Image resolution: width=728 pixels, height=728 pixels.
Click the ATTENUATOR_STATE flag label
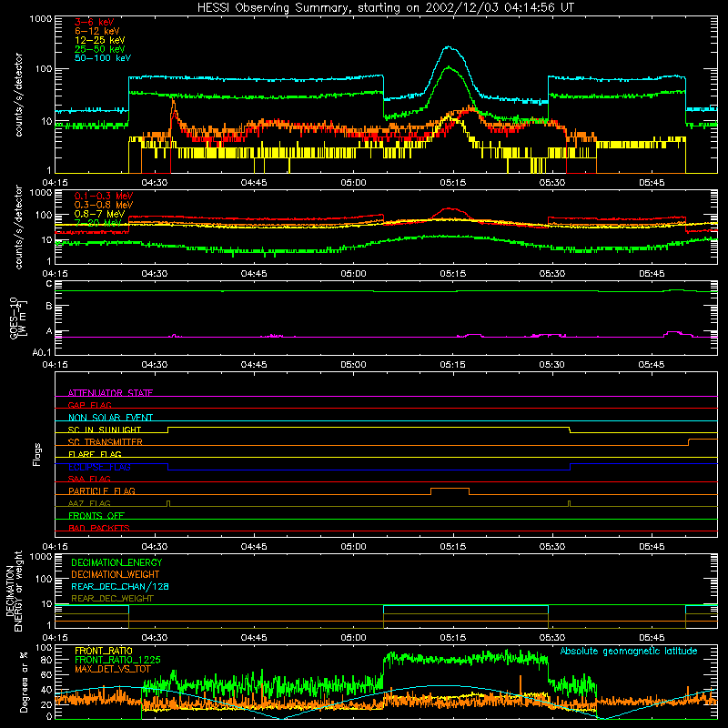(x=110, y=393)
